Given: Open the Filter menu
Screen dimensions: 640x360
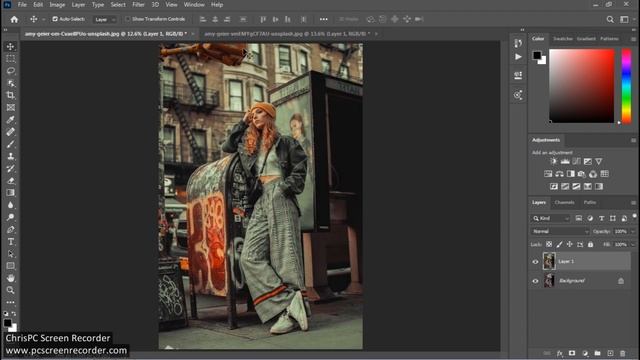Looking at the screenshot, I should tap(138, 5).
